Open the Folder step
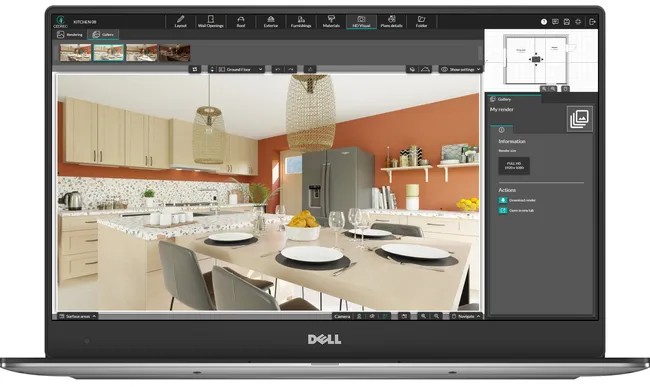Image resolution: width=650 pixels, height=387 pixels. pos(422,22)
